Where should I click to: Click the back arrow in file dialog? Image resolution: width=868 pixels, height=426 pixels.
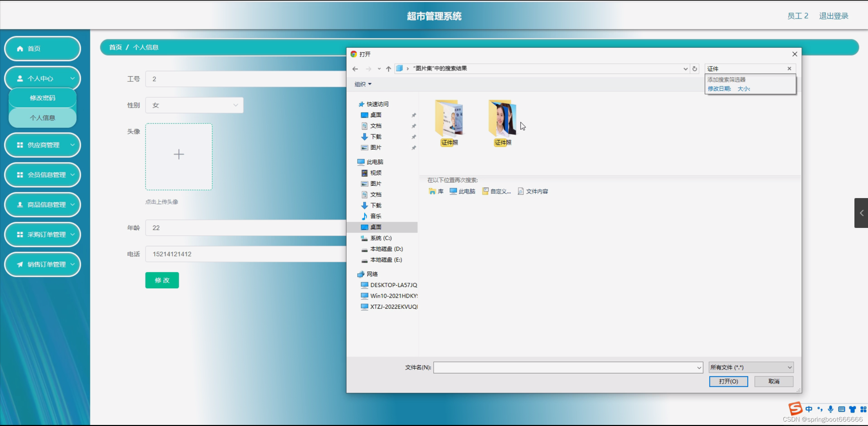355,69
